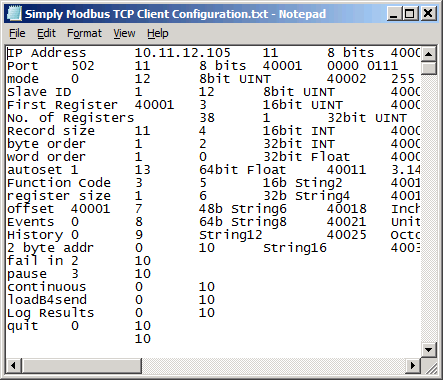Viewport: 443px width, 380px height.
Task: Click the text '16b Sting2'
Action: (303, 183)
